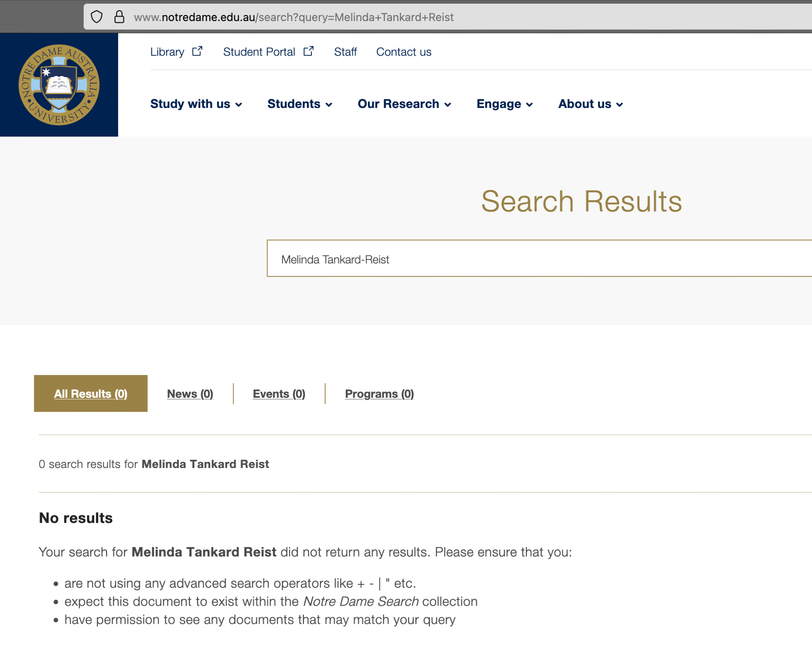Open the Programs (0) tab
Viewport: 812px width, 662px height.
point(379,394)
